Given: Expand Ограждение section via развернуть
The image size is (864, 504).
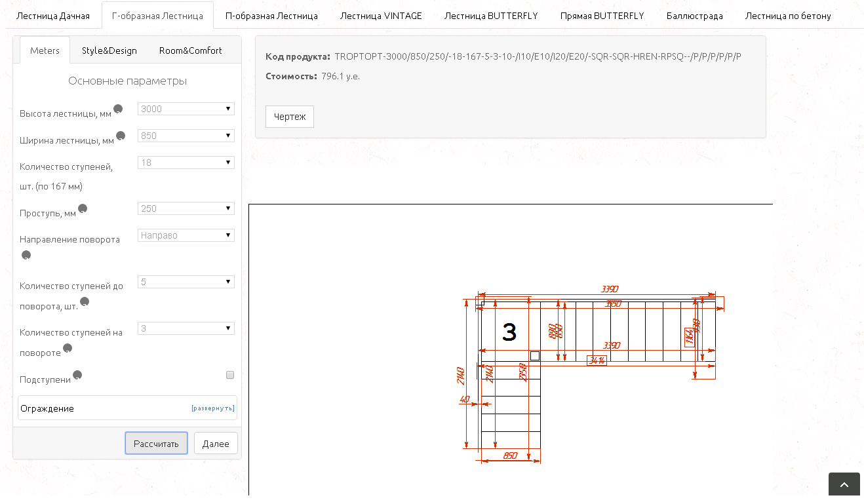Looking at the screenshot, I should tap(213, 408).
